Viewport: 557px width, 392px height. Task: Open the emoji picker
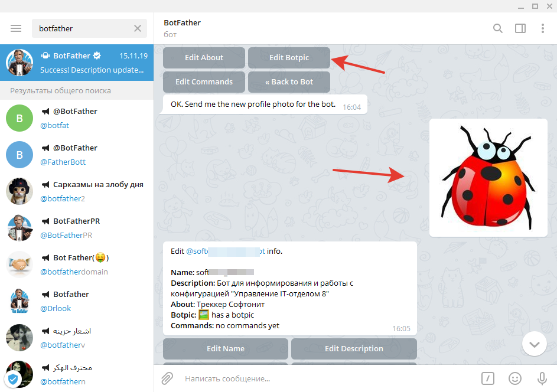coord(514,378)
